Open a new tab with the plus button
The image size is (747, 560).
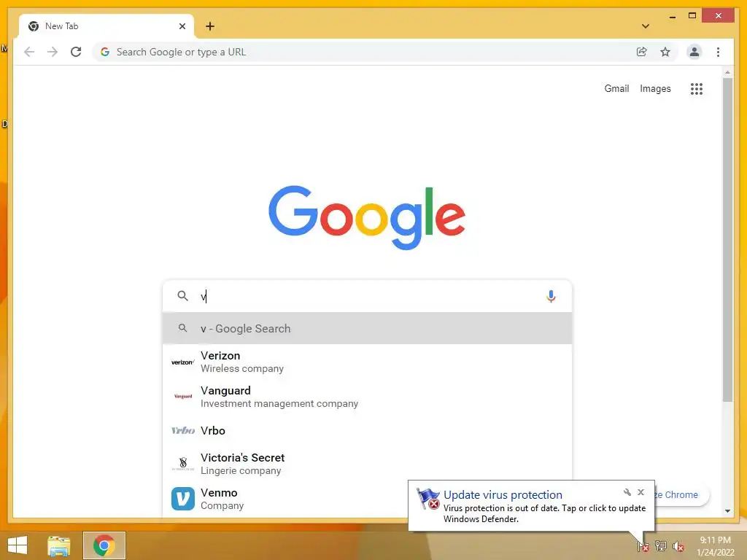210,26
